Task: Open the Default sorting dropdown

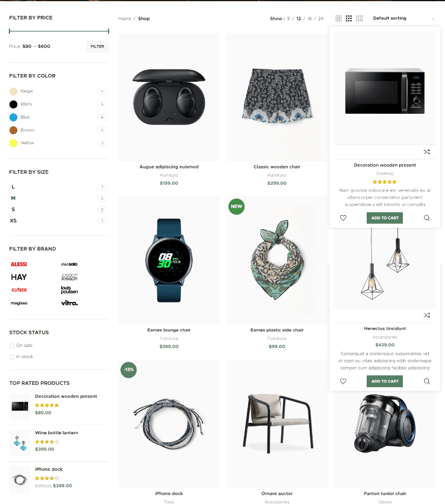Action: [403, 18]
